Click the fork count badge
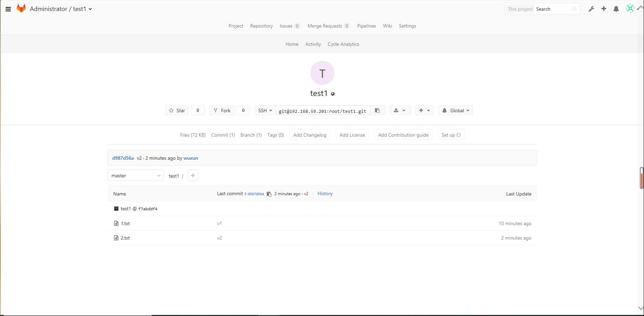Screen dimensions: 644x316 243,110
